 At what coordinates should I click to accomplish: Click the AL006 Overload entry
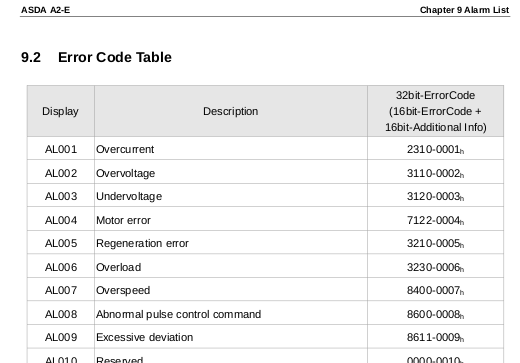click(x=265, y=266)
